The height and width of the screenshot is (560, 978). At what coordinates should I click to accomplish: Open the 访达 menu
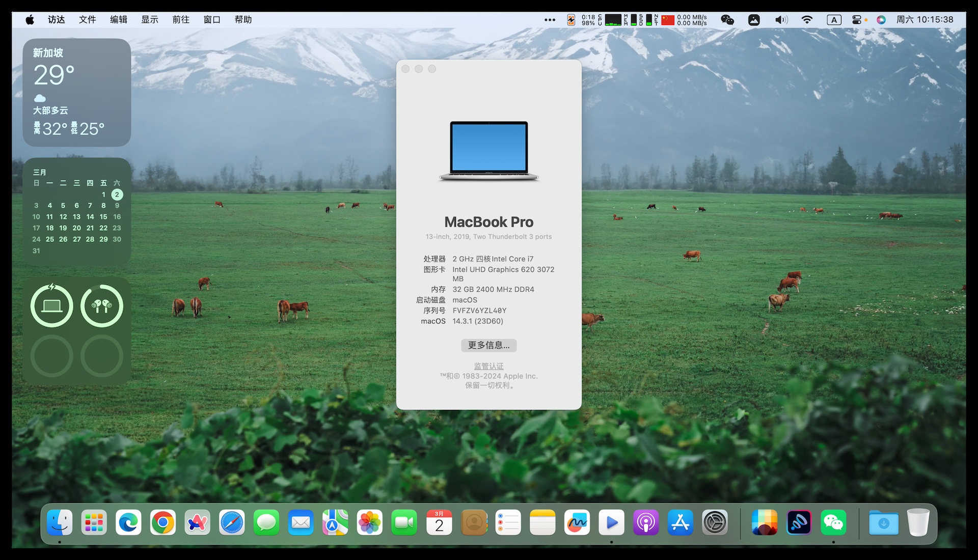coord(57,20)
